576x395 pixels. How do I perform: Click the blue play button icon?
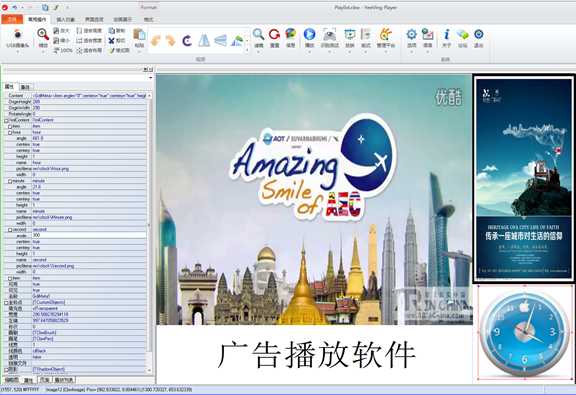(x=310, y=34)
